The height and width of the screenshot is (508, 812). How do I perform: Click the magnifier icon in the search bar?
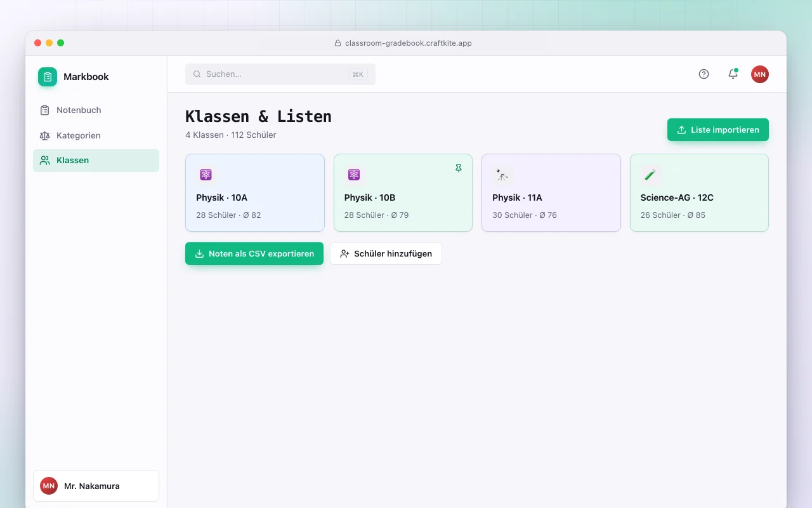pyautogui.click(x=197, y=74)
